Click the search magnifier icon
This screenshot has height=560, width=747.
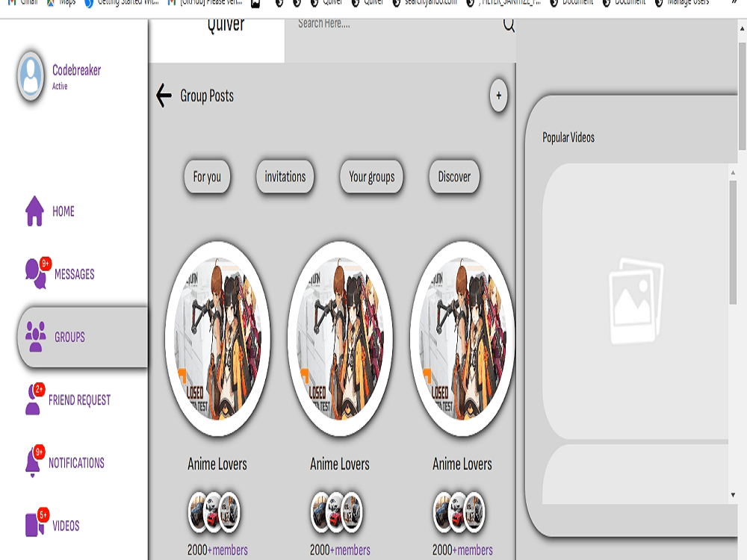(x=508, y=25)
